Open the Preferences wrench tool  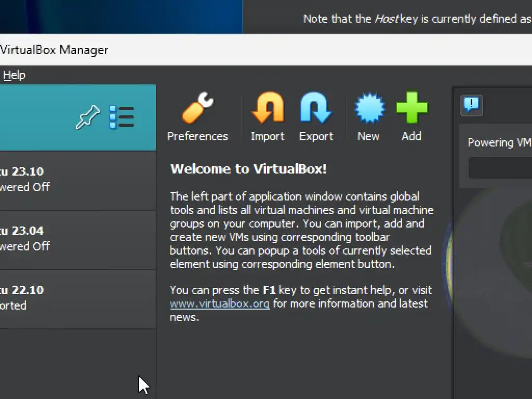pos(198,117)
